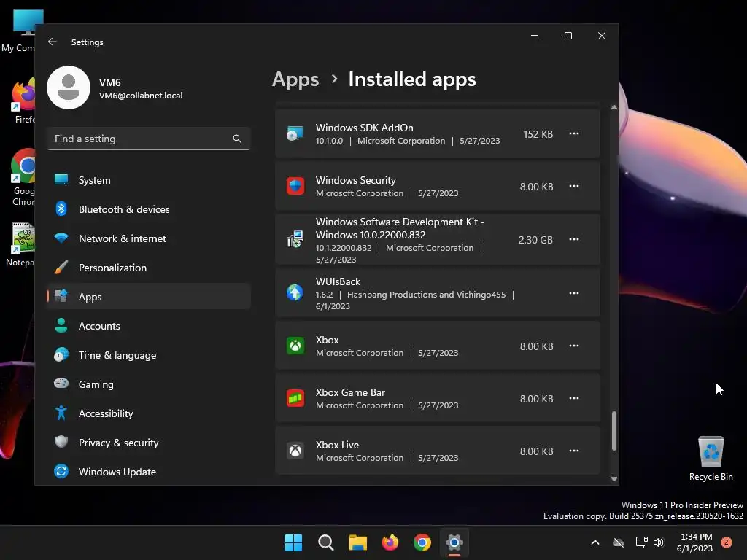Open Gaming settings

pyautogui.click(x=149, y=384)
